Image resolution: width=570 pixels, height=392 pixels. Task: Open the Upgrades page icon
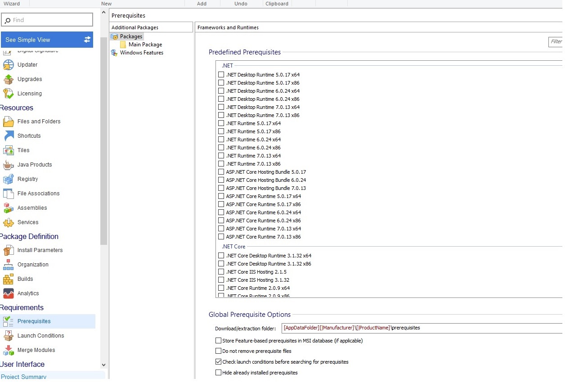pos(9,79)
